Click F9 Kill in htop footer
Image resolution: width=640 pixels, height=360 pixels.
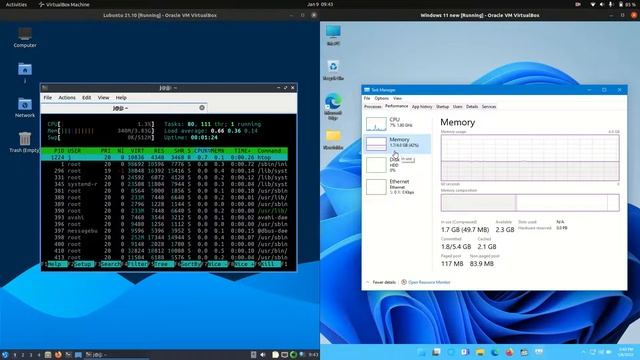click(269, 264)
